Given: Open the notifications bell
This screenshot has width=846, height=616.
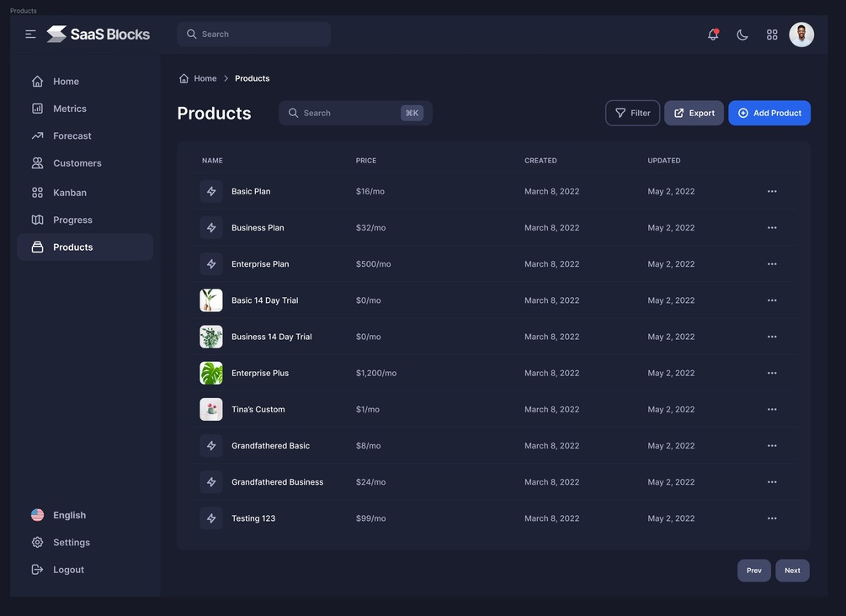Looking at the screenshot, I should [713, 35].
